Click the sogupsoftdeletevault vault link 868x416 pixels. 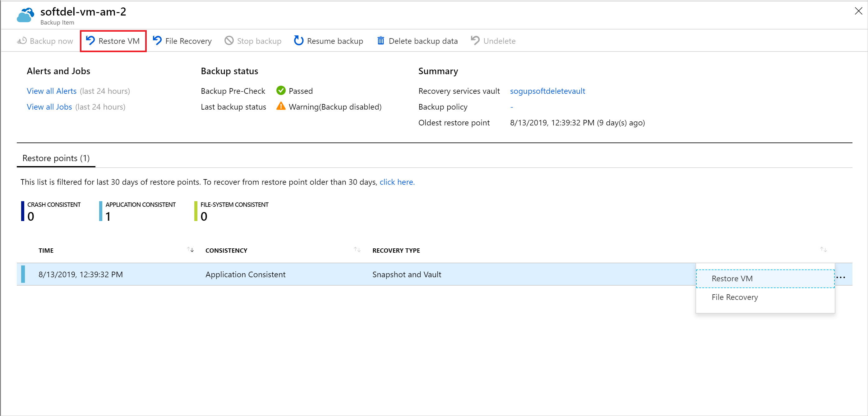547,90
